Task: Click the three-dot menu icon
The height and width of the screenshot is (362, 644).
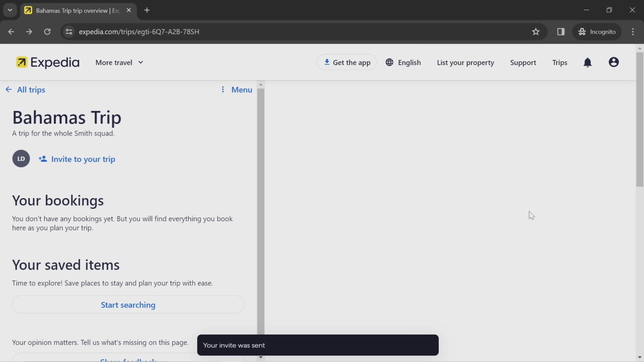Action: click(x=223, y=89)
